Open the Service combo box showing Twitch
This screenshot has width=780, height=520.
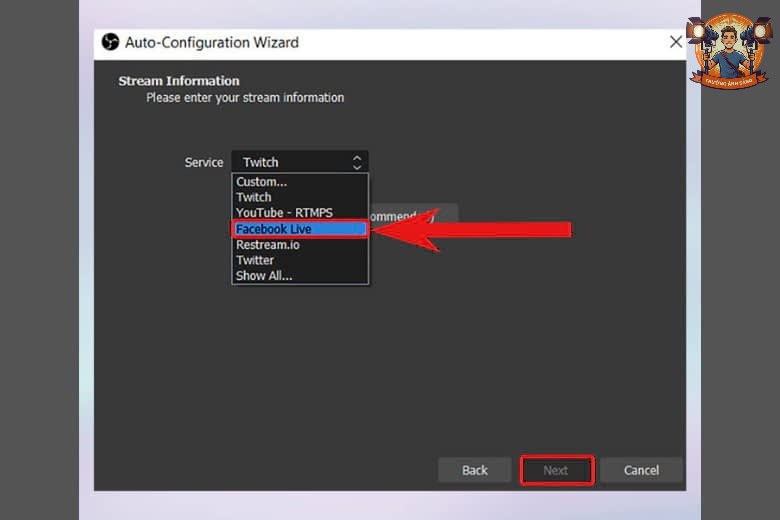[300, 162]
